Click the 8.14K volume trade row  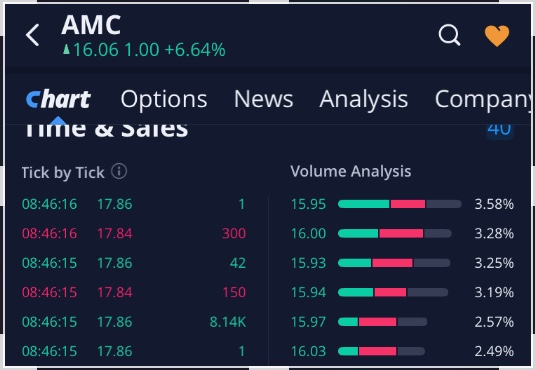134,322
